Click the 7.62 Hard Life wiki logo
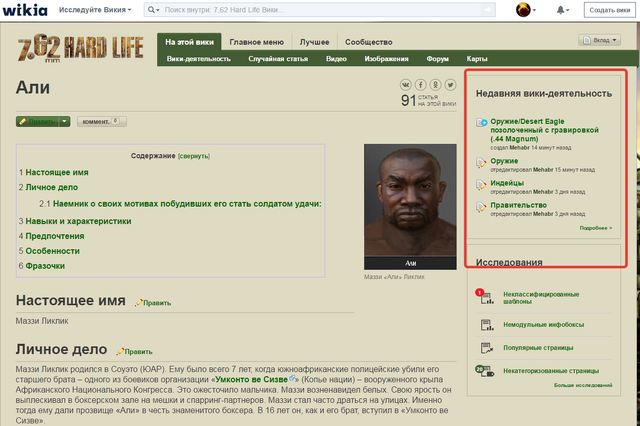 (80, 48)
